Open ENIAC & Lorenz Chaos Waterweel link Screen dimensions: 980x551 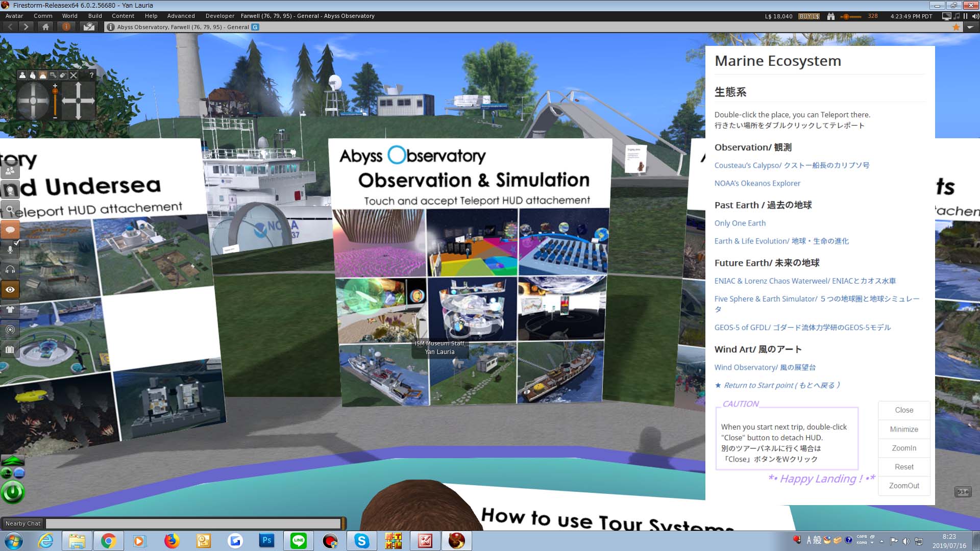click(x=805, y=281)
